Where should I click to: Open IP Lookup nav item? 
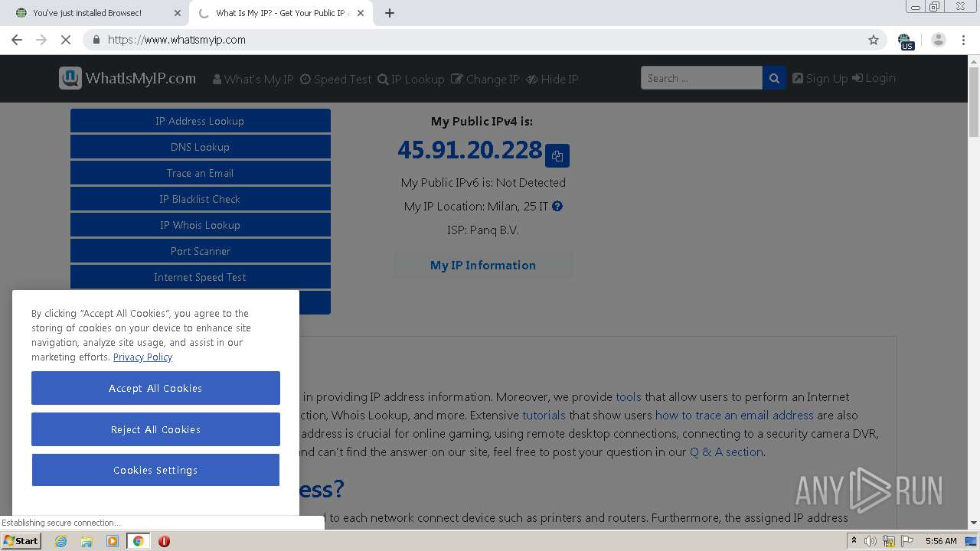tap(410, 79)
